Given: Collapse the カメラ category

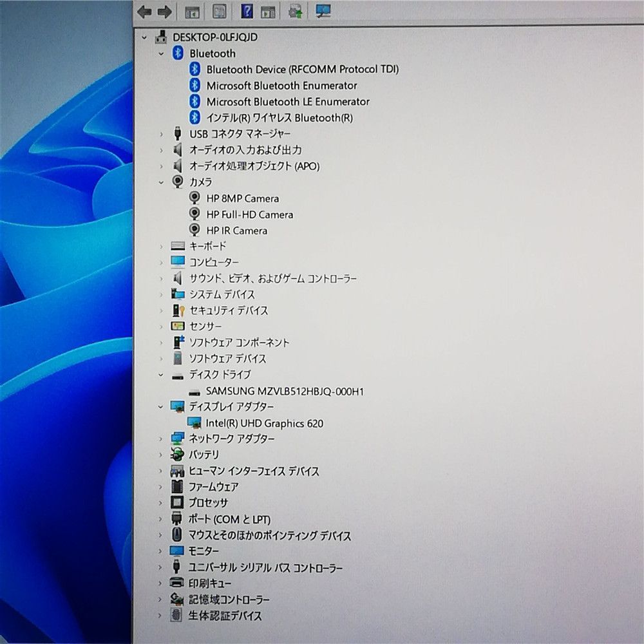Looking at the screenshot, I should click(161, 182).
